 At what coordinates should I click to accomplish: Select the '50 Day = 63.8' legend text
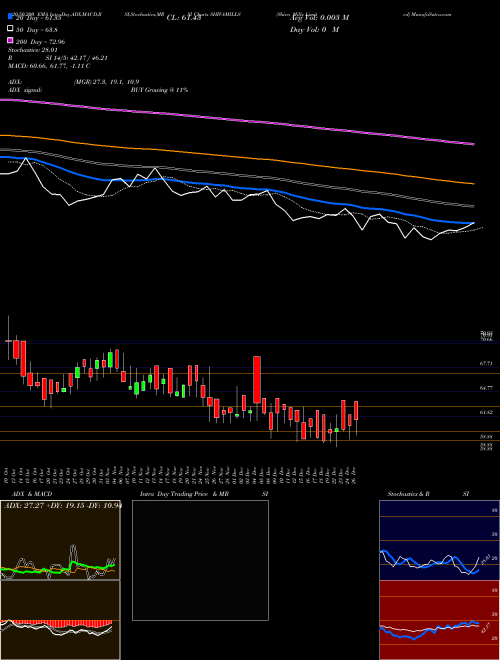(37, 30)
